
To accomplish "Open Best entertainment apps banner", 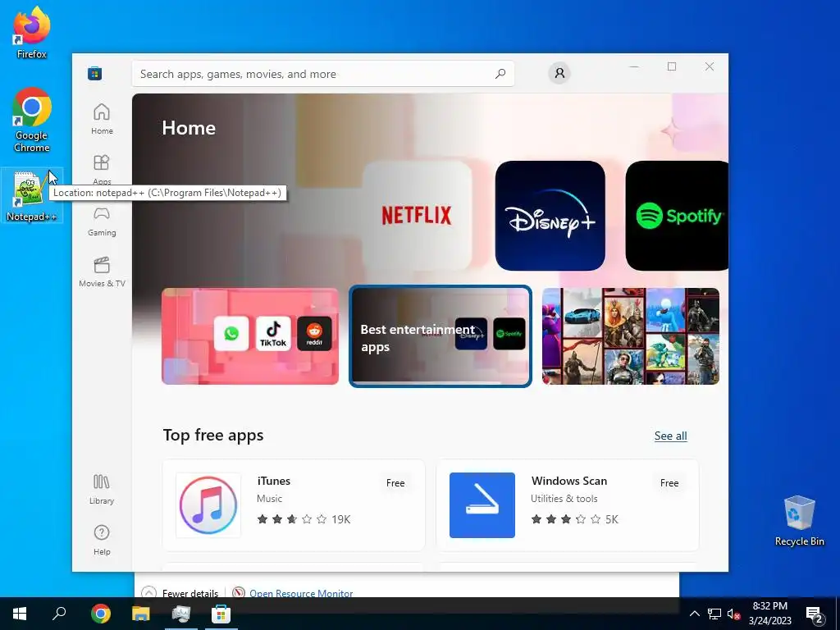I will 441,336.
